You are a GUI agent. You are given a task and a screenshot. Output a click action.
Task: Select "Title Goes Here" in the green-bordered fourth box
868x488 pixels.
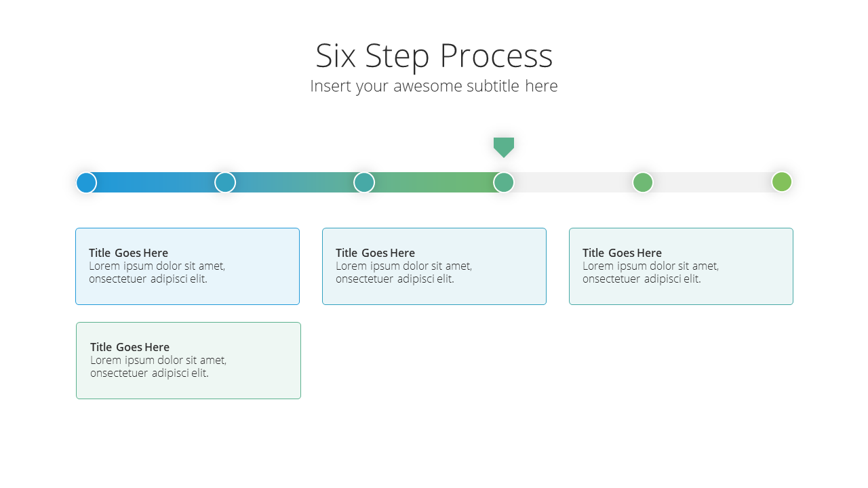(130, 347)
